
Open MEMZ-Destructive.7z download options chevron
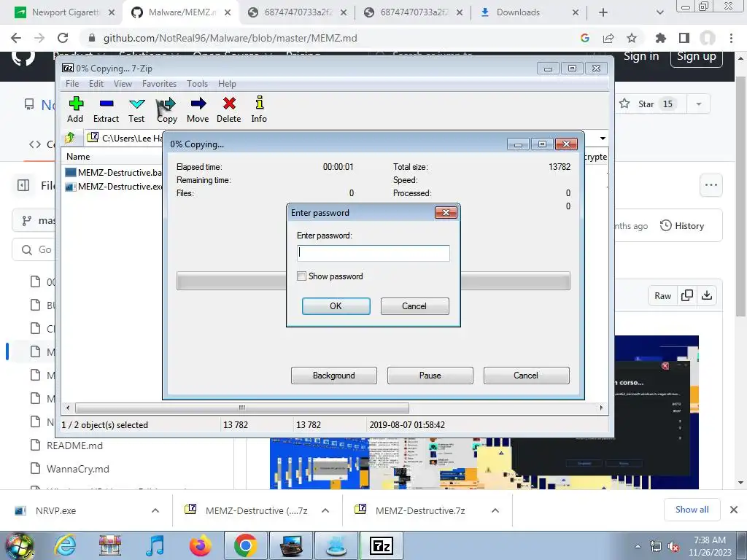point(495,510)
